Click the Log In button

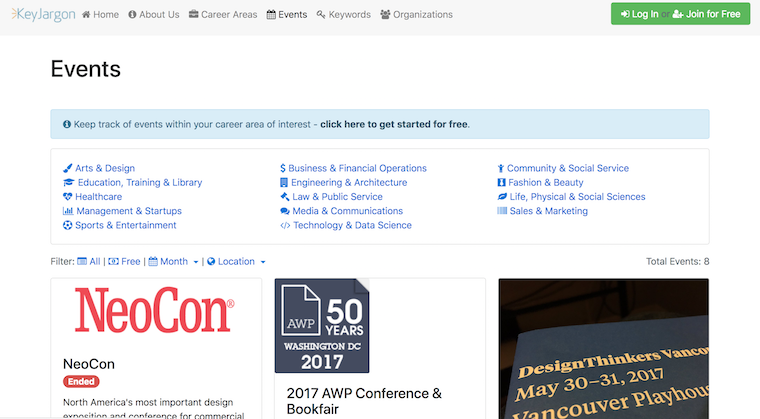[x=639, y=14]
